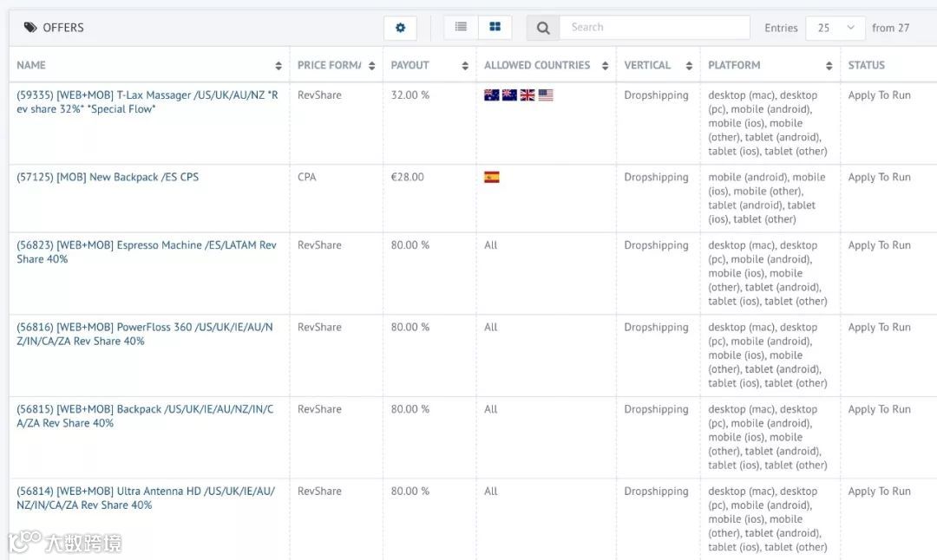
Task: Select All countries cell in PowerFloss row
Action: 490,327
